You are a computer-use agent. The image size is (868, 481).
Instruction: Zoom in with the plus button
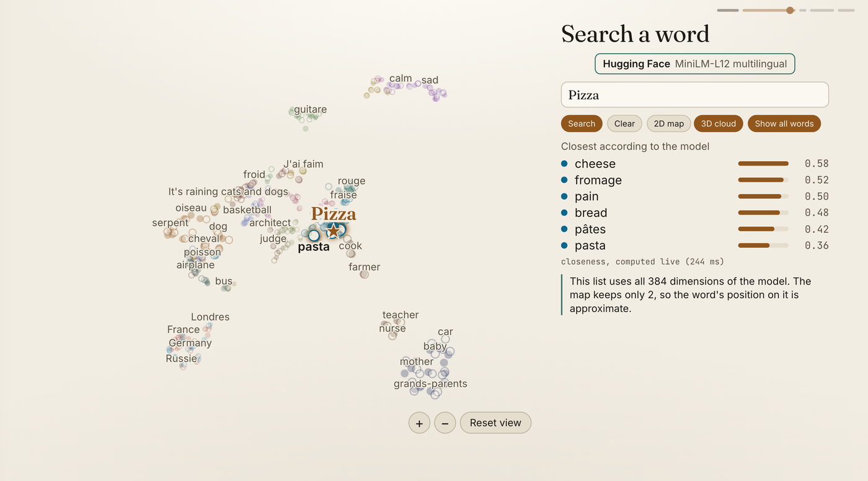pos(419,423)
